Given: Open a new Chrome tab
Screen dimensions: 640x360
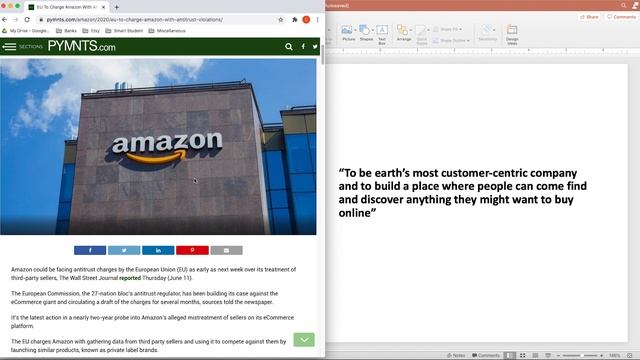Looking at the screenshot, I should [117, 7].
